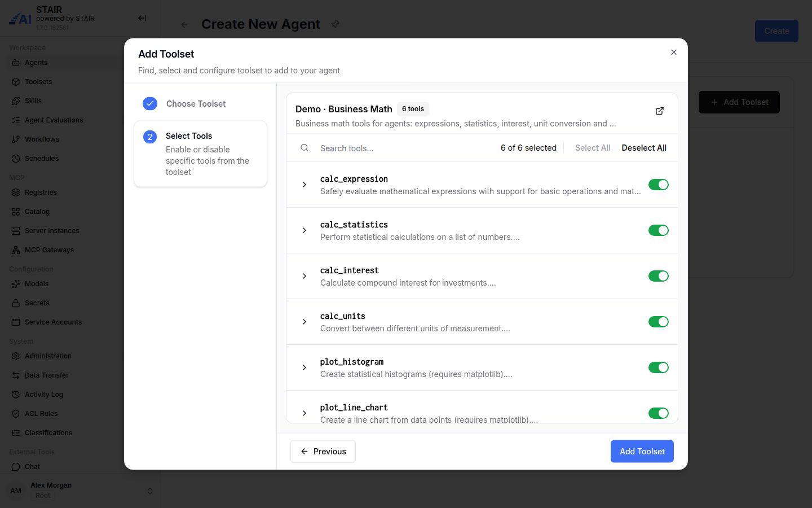812x508 pixels.
Task: Click the MCP Gateways icon
Action: (x=16, y=250)
